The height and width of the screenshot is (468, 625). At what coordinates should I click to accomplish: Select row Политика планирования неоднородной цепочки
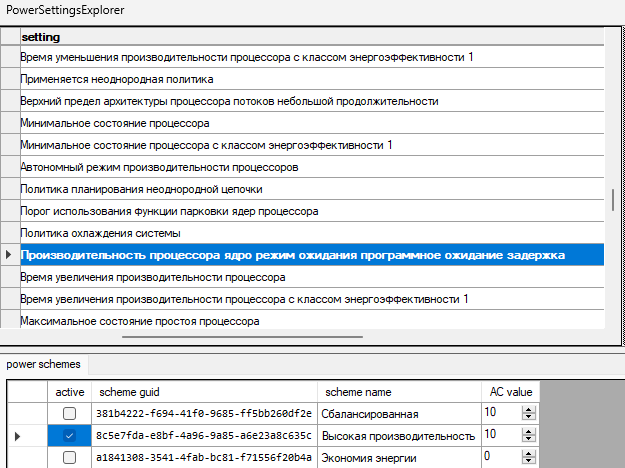click(x=312, y=189)
